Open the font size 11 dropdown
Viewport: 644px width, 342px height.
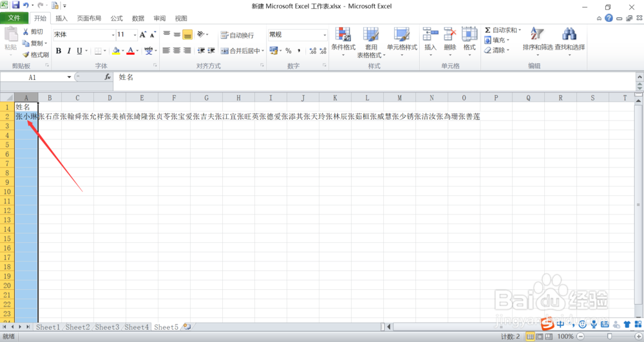pyautogui.click(x=135, y=35)
